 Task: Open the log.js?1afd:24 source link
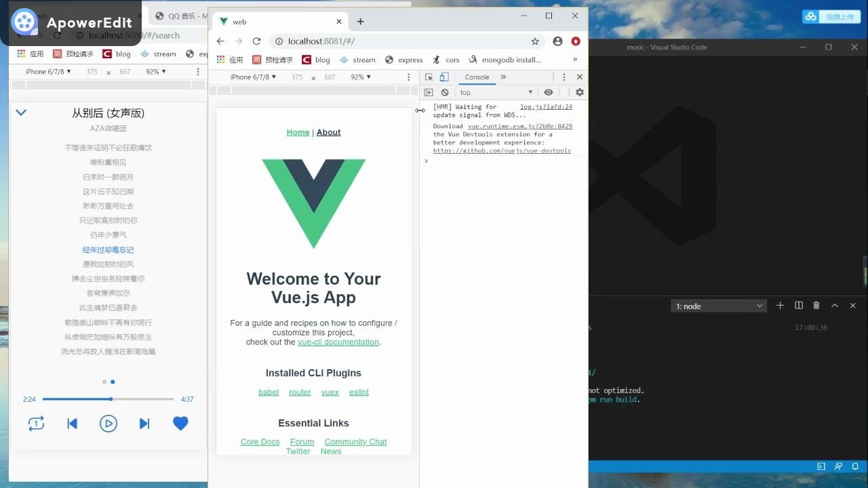(546, 107)
